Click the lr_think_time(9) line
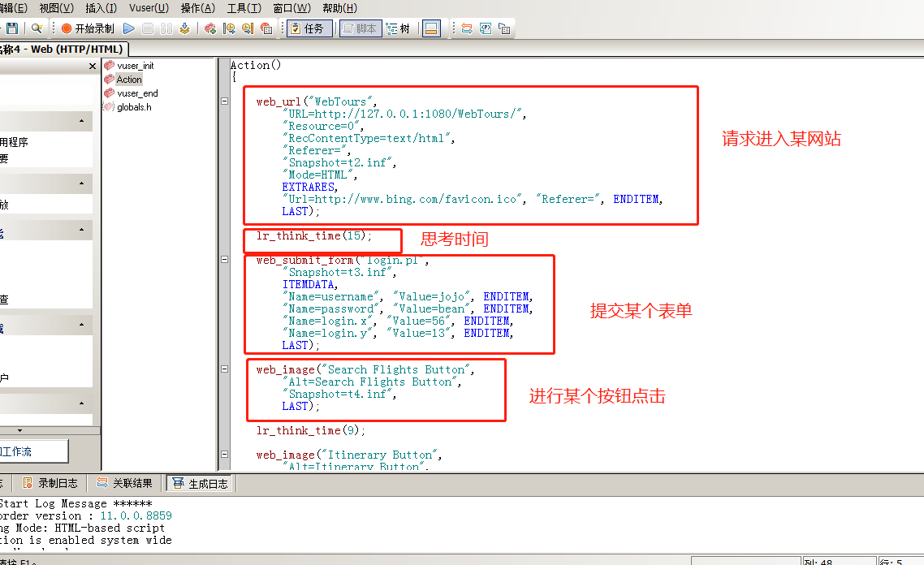Viewport: 924px width, 565px height. [x=310, y=431]
